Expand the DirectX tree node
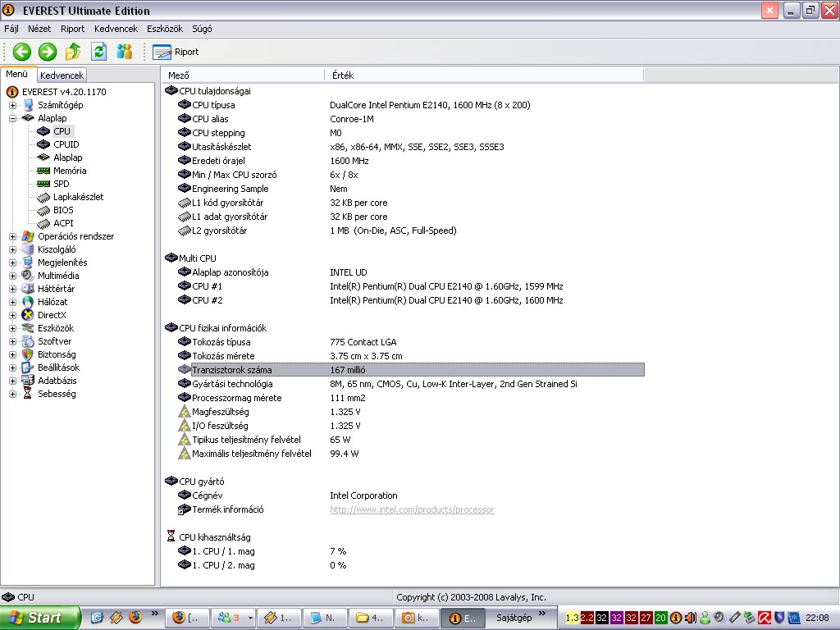 [12, 315]
